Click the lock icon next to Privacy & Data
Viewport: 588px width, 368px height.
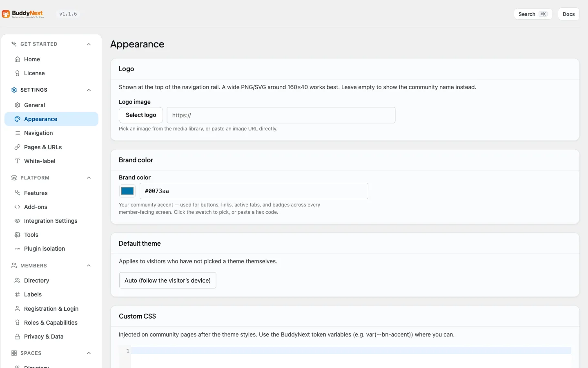click(x=17, y=337)
